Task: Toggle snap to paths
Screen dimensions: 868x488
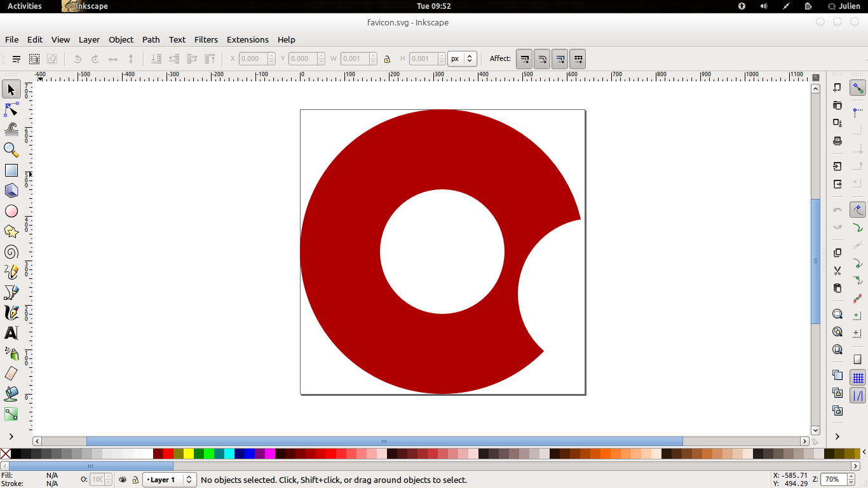Action: (858, 227)
